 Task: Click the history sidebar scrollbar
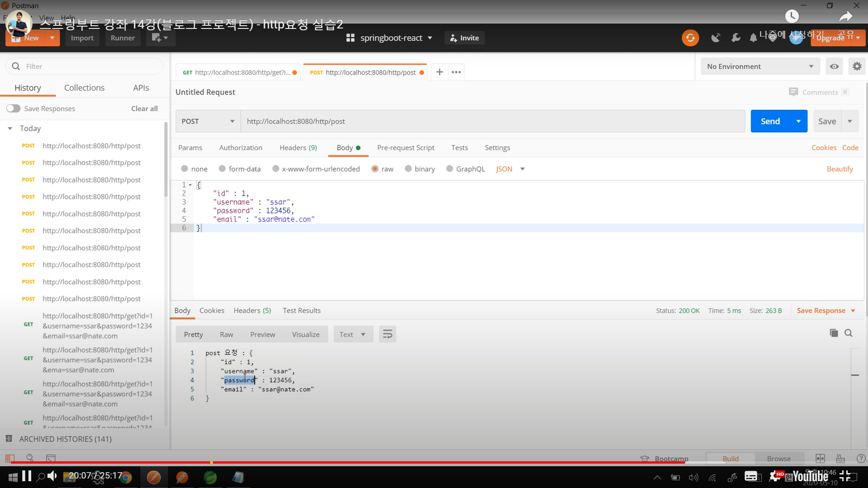166,160
